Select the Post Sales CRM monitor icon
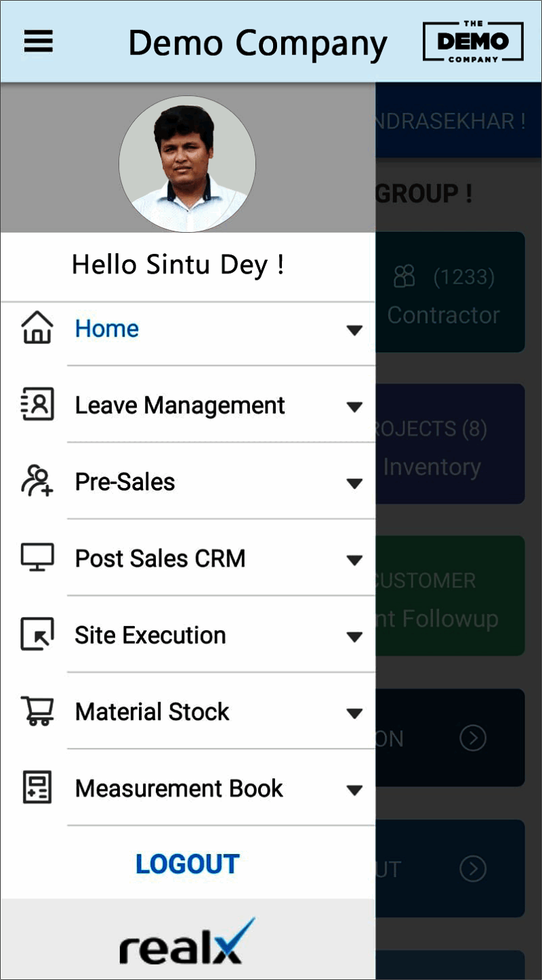Viewport: 542px width, 980px height. pos(37,558)
